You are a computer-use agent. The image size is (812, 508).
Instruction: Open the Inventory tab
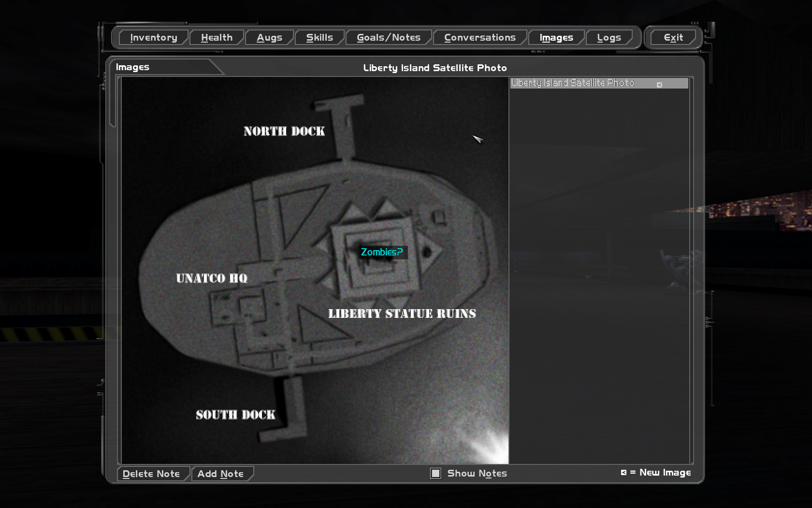pos(153,38)
